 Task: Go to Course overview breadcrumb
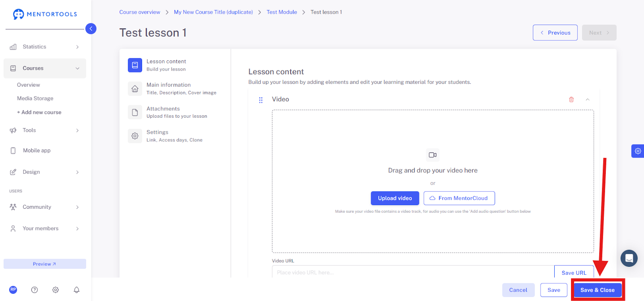point(140,12)
